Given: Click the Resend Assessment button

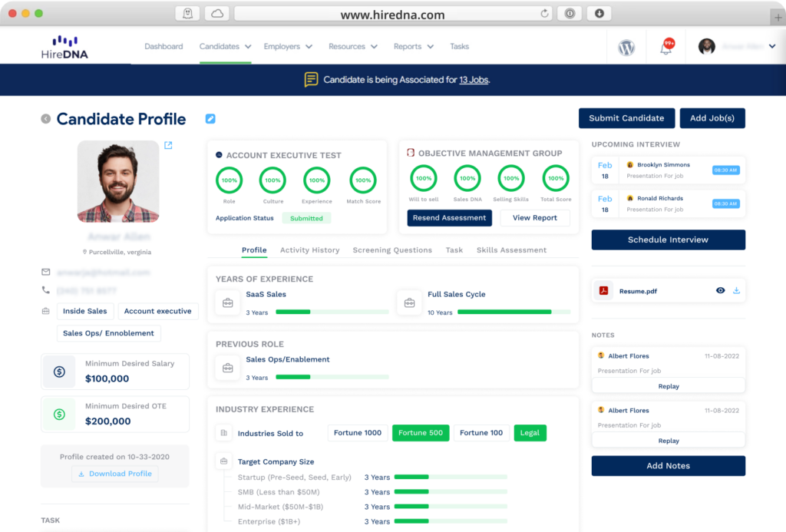Looking at the screenshot, I should pos(450,217).
